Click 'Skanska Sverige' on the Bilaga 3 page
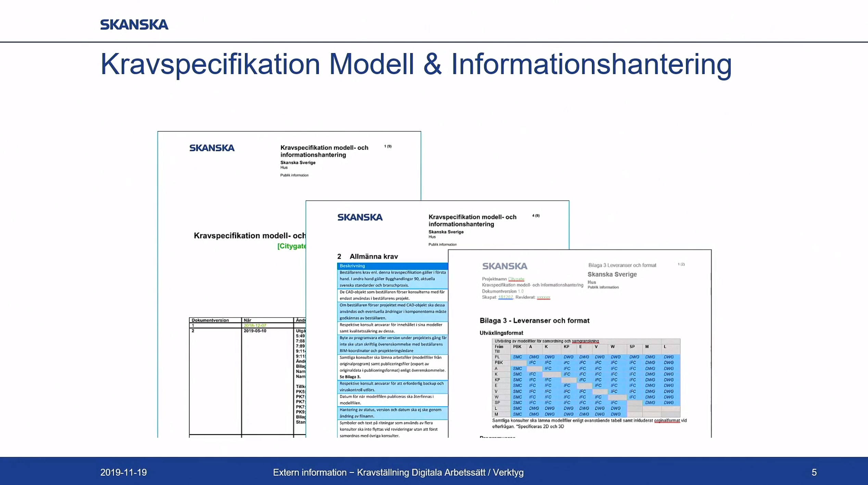Screen dimensions: 868x485 click(x=612, y=275)
